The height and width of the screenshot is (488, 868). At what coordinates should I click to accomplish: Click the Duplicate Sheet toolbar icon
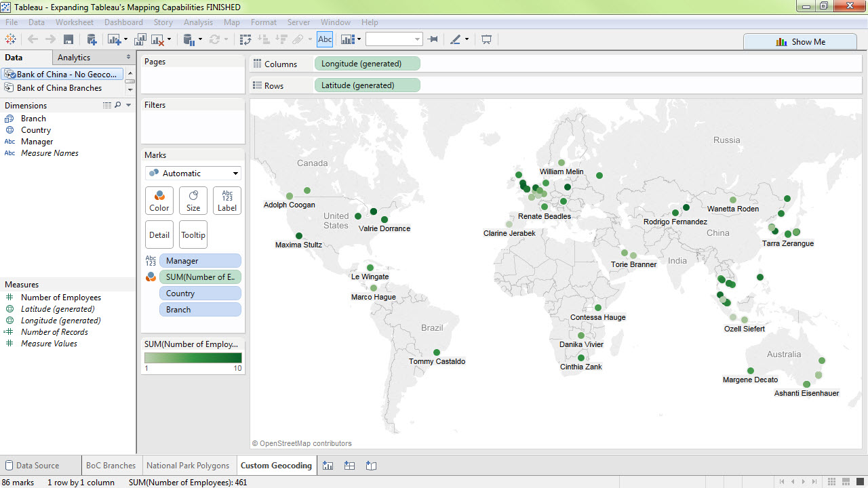140,40
